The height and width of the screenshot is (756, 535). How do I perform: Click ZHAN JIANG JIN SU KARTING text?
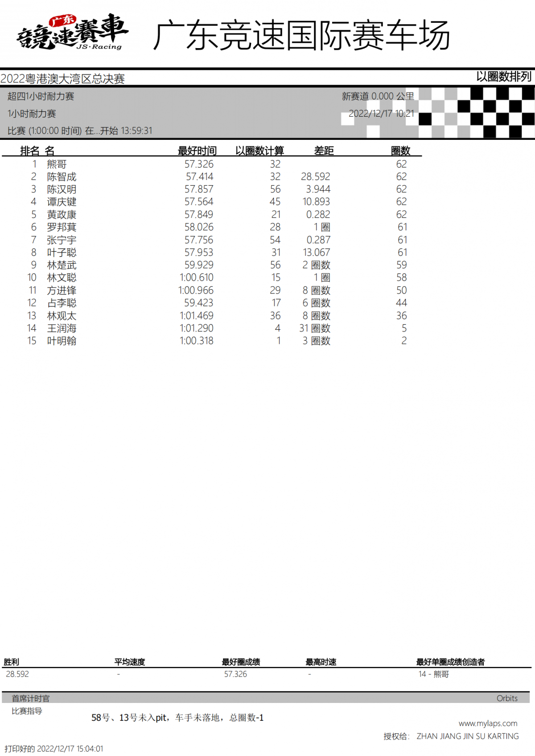(x=468, y=736)
